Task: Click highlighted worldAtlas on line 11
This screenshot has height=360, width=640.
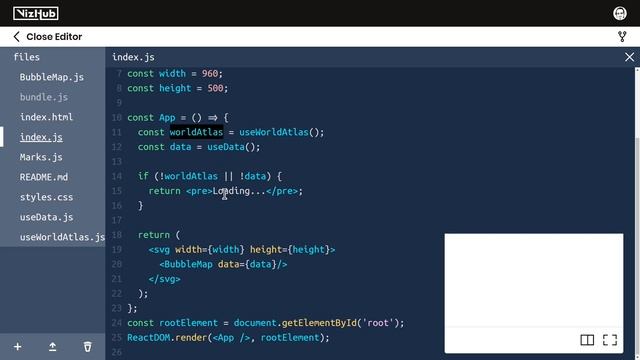Action: (196, 132)
